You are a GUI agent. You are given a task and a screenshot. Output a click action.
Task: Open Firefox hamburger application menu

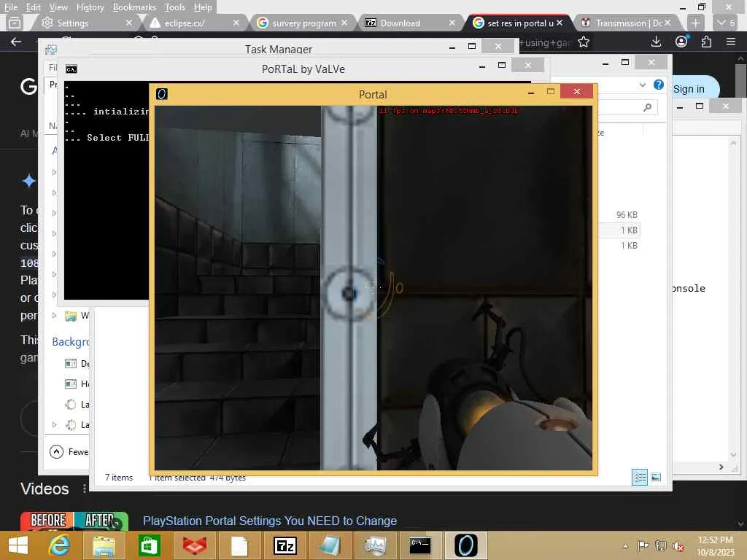(731, 42)
